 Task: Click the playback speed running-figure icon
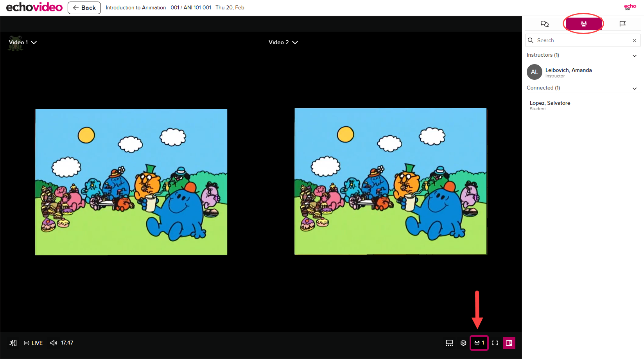(x=13, y=343)
